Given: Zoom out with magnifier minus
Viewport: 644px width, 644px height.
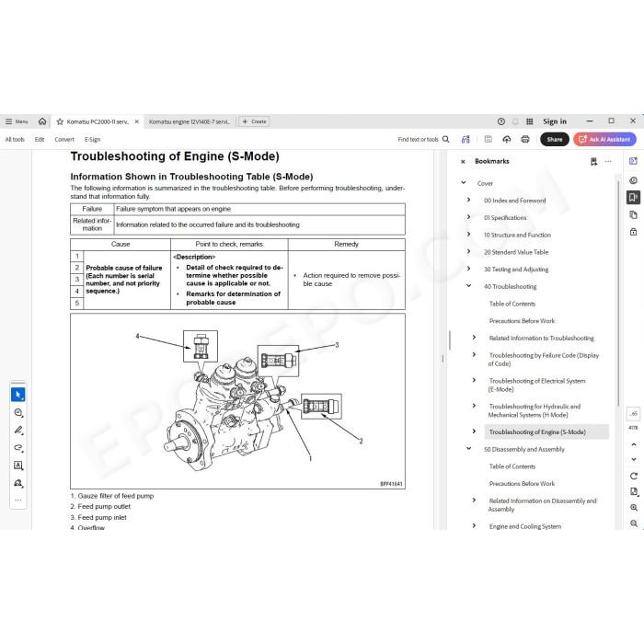Looking at the screenshot, I should (633, 523).
